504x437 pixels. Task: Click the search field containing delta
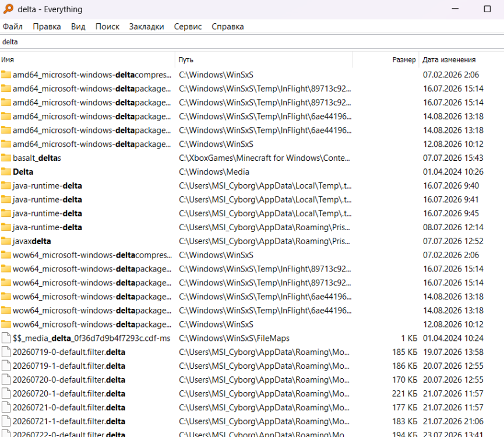(252, 42)
